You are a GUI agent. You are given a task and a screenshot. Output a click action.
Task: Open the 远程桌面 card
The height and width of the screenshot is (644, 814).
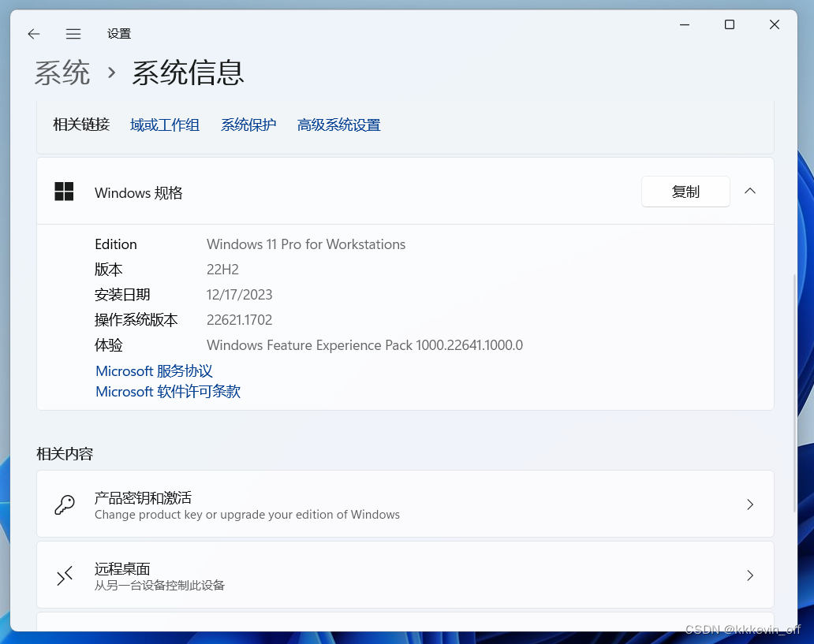click(405, 575)
